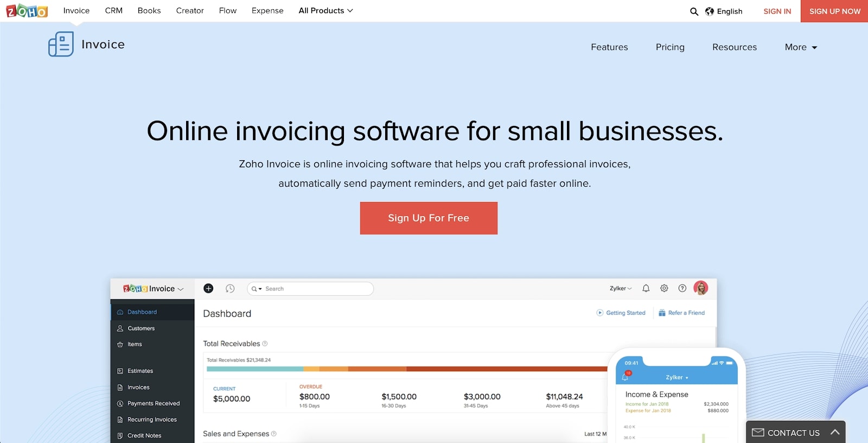The image size is (868, 443).
Task: Click the Getting Started play icon
Action: [x=600, y=313]
